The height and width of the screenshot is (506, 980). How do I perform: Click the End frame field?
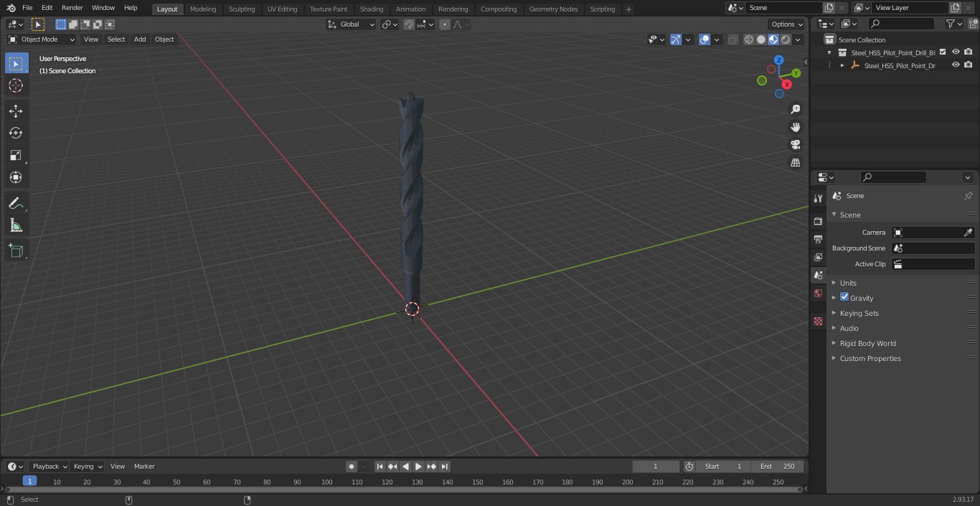click(x=778, y=467)
